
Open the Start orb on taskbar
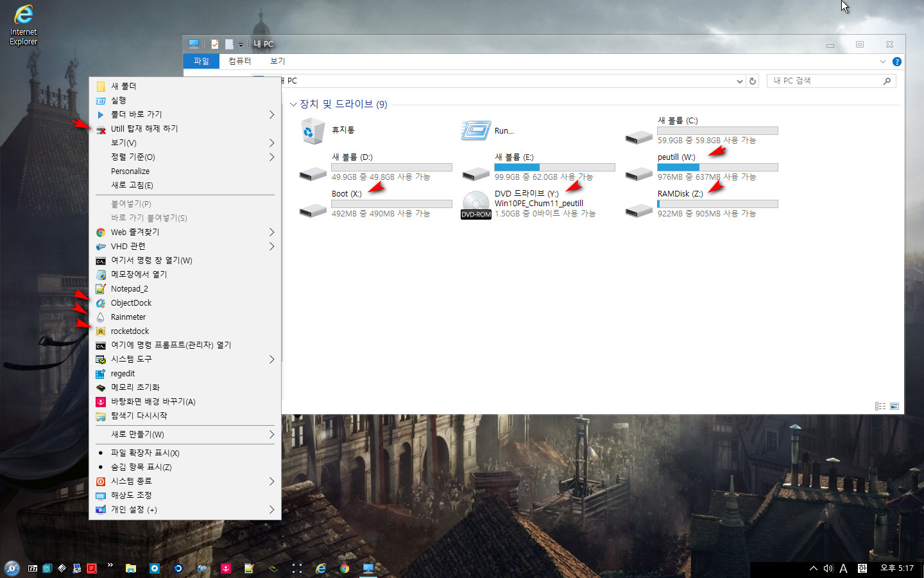tap(12, 568)
